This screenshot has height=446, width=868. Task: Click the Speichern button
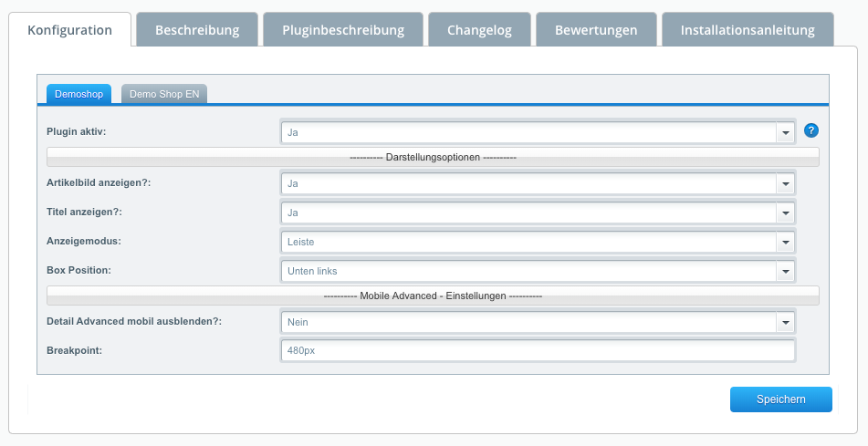click(x=781, y=399)
